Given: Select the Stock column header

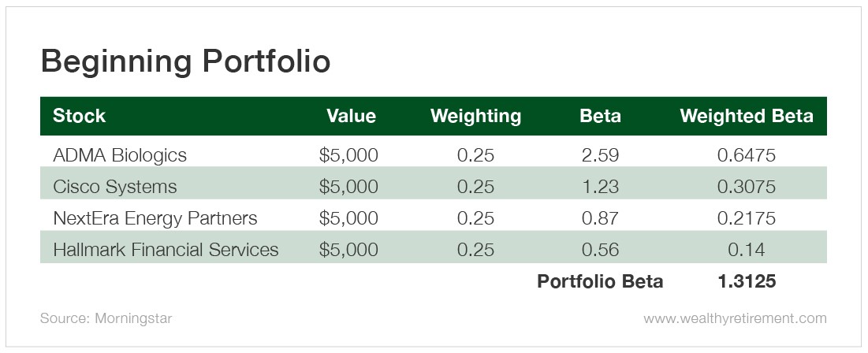Looking at the screenshot, I should coord(79,116).
